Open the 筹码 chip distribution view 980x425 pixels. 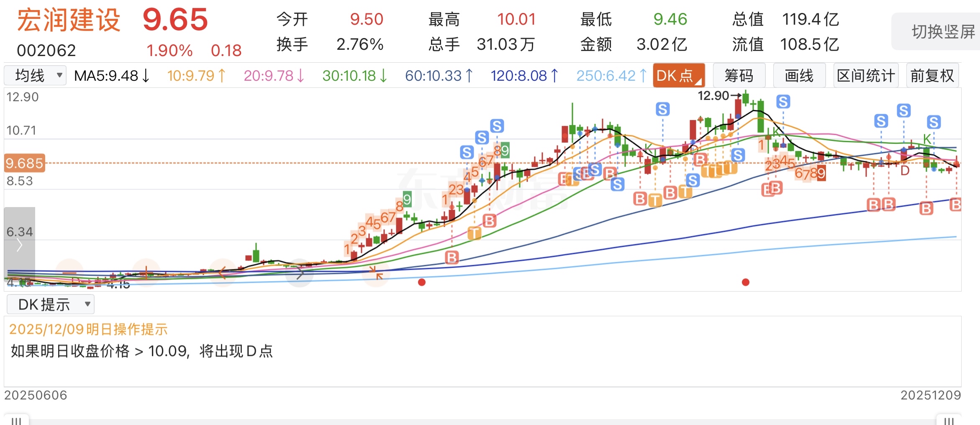(x=739, y=76)
